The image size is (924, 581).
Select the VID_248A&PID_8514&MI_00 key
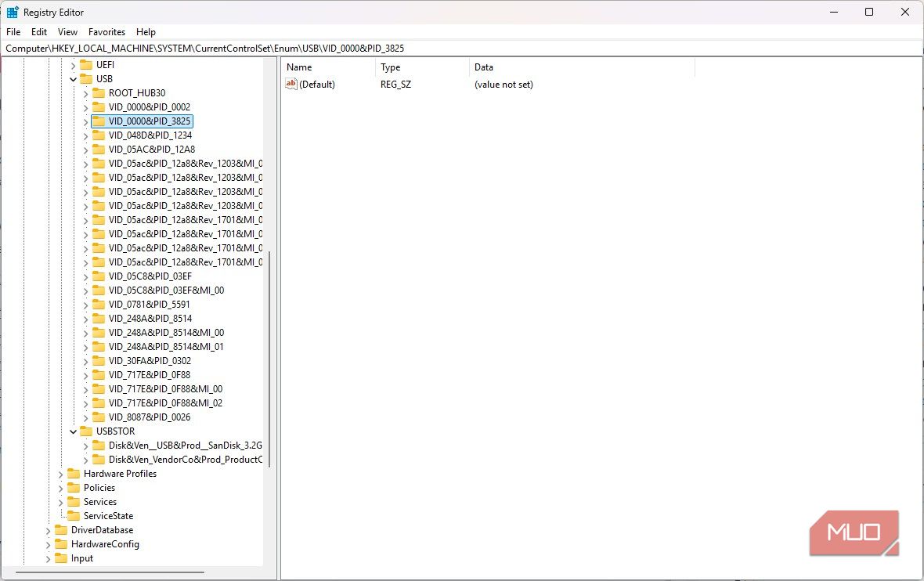tap(166, 333)
